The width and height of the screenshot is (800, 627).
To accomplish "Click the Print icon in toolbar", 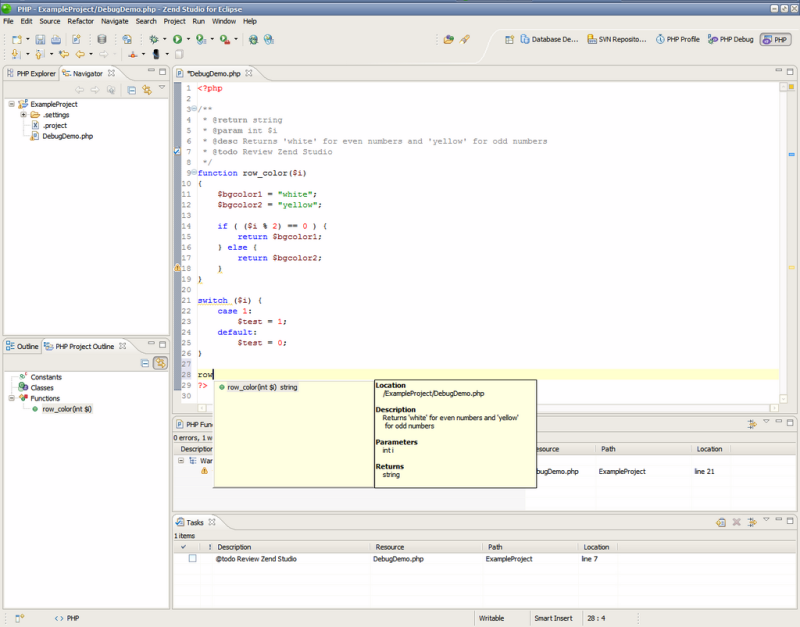I will coord(56,39).
